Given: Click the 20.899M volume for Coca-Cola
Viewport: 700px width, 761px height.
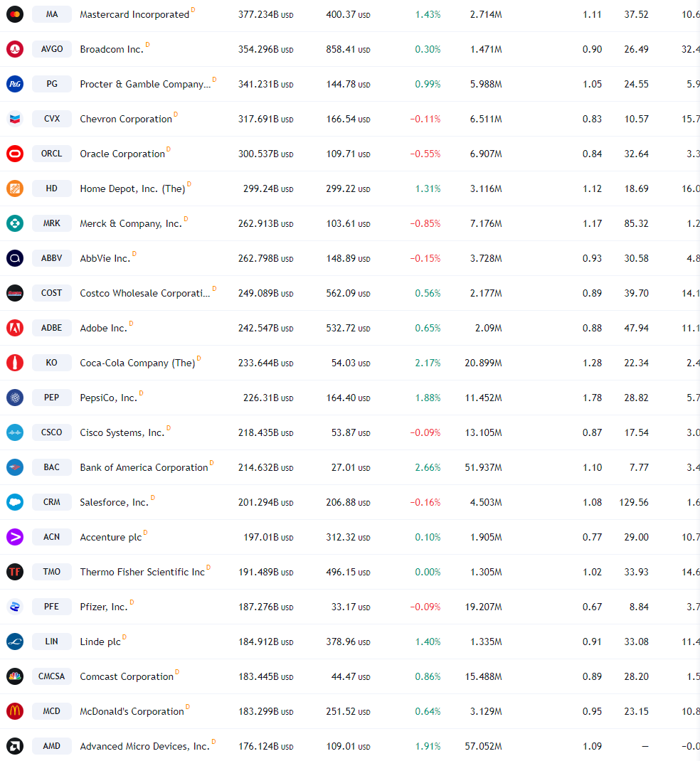Looking at the screenshot, I should (484, 363).
